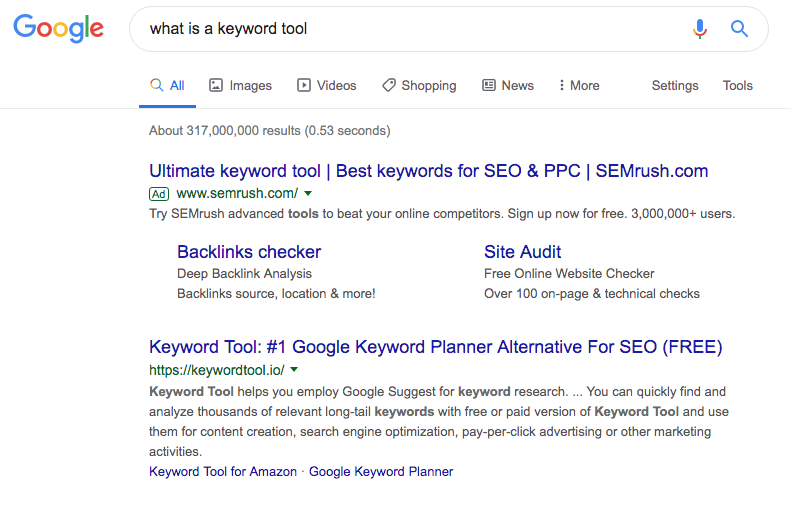Open the More search options menu
This screenshot has width=791, height=505.
tap(579, 85)
